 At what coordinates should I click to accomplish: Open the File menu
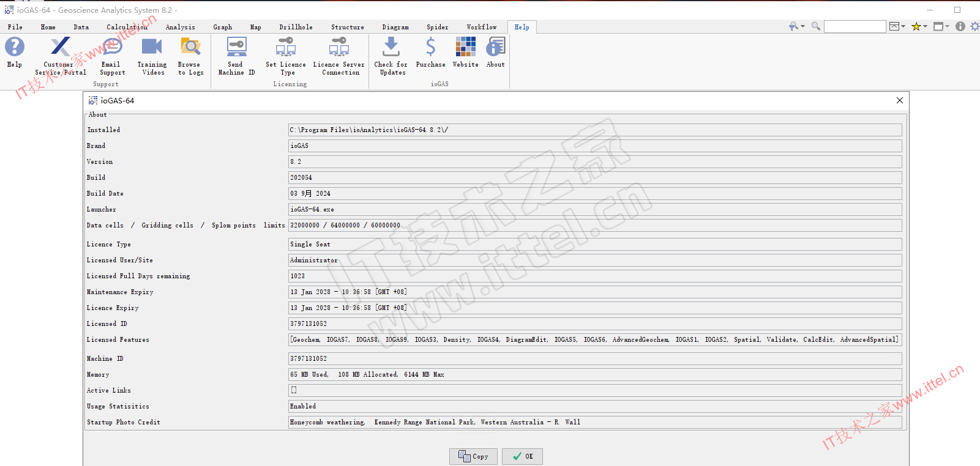point(15,27)
